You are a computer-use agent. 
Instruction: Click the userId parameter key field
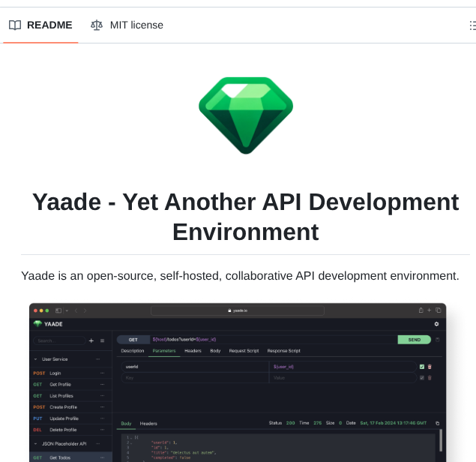click(x=195, y=367)
